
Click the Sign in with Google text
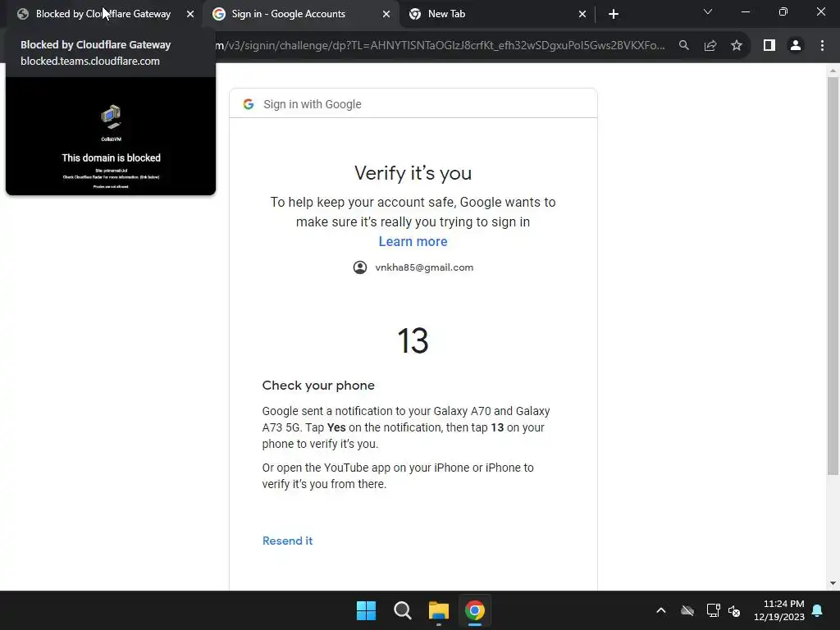coord(313,104)
